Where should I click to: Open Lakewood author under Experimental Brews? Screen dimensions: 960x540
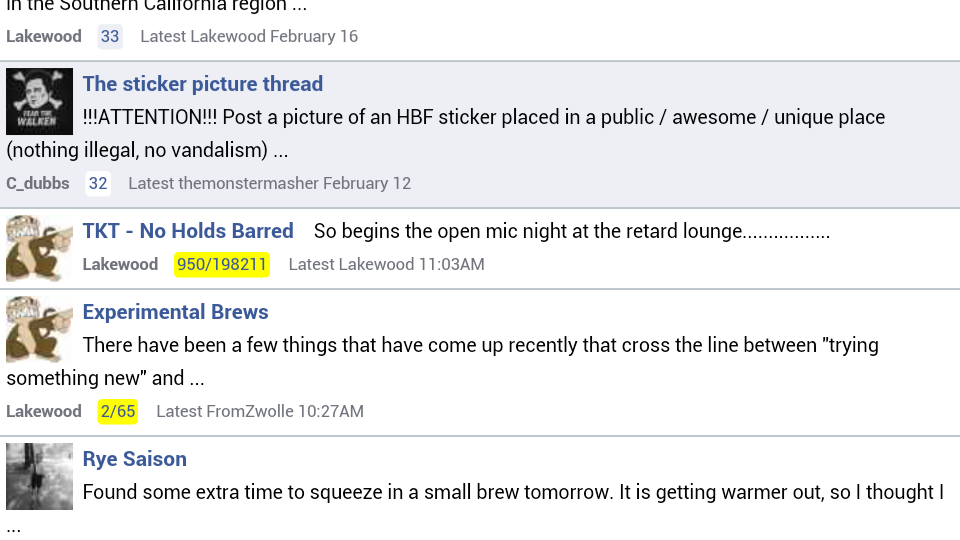pyautogui.click(x=43, y=411)
